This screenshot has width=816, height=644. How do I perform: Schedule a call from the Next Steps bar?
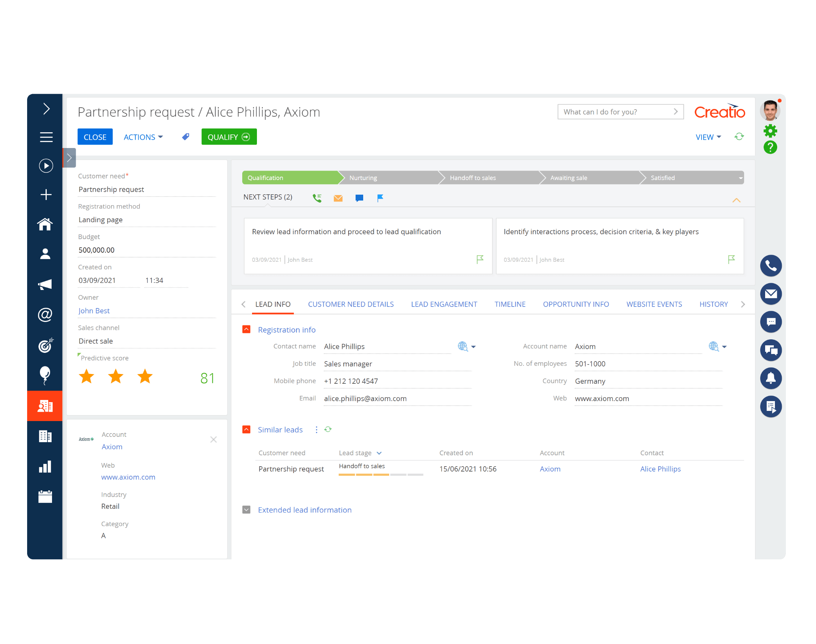click(317, 198)
